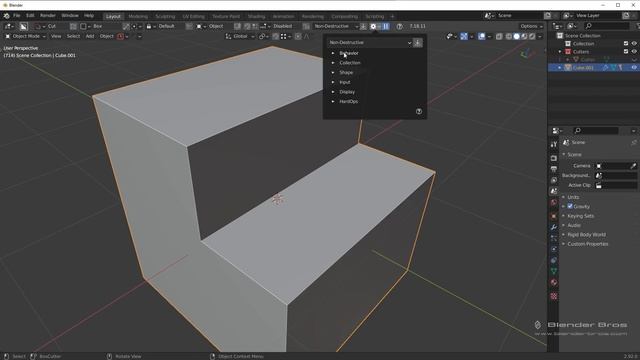Screen dimensions: 640x360
Task: Open the File menu
Action: point(16,16)
